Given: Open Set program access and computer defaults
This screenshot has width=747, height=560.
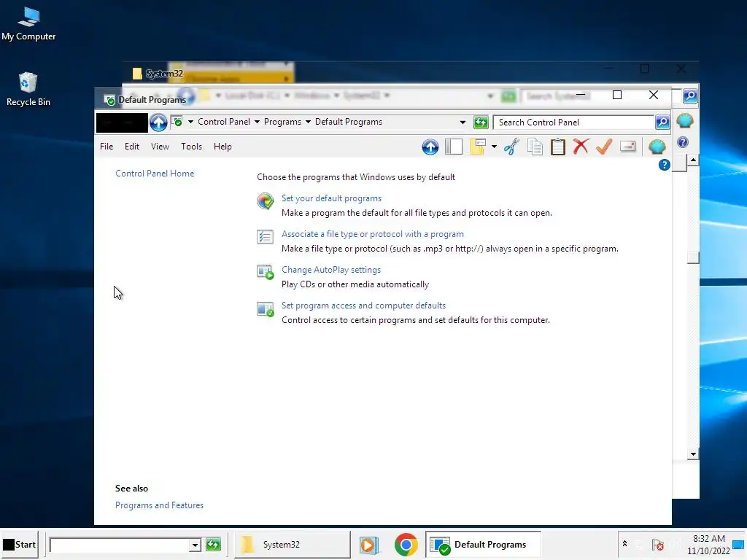Looking at the screenshot, I should coord(363,306).
